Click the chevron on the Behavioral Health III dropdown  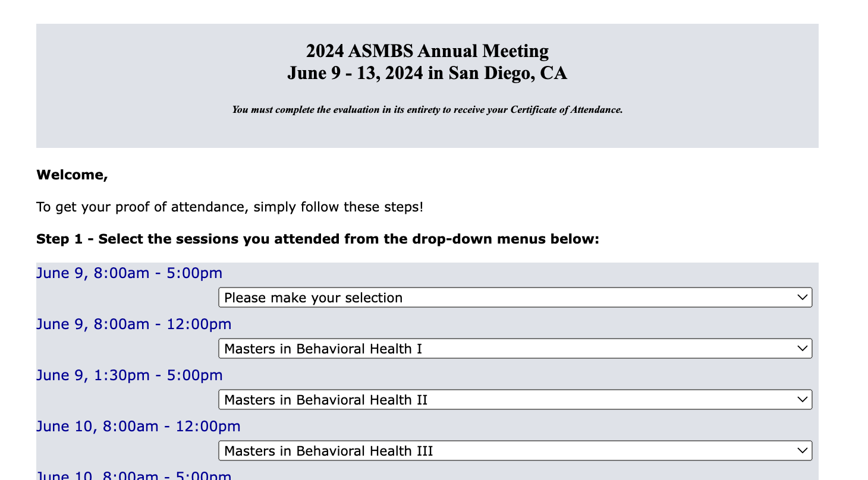(803, 451)
